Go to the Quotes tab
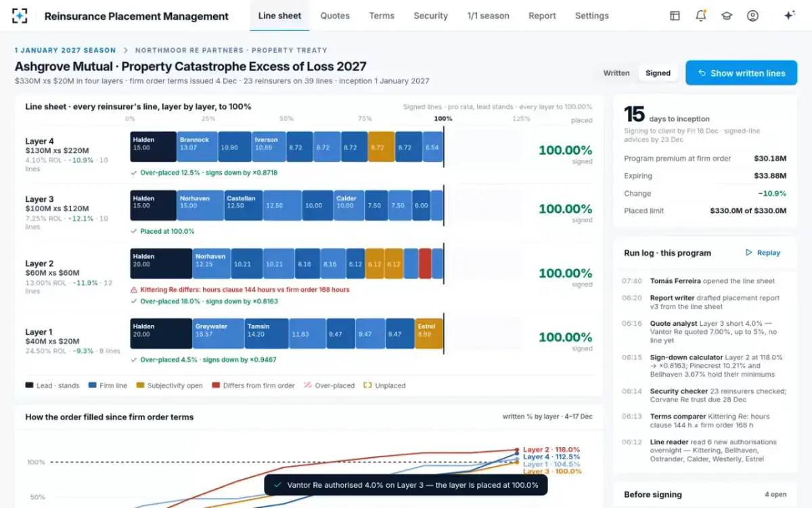Screen dimensions: 812x508 [x=335, y=16]
